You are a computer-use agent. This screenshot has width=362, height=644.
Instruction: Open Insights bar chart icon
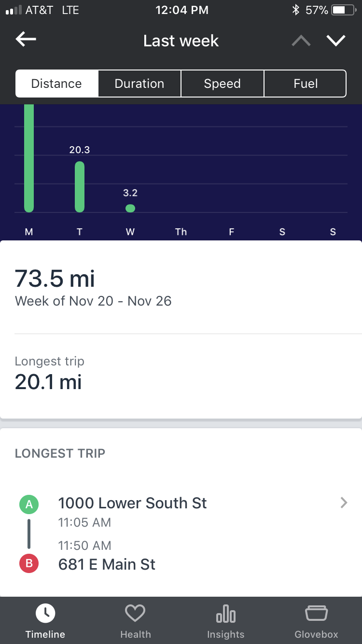click(225, 615)
